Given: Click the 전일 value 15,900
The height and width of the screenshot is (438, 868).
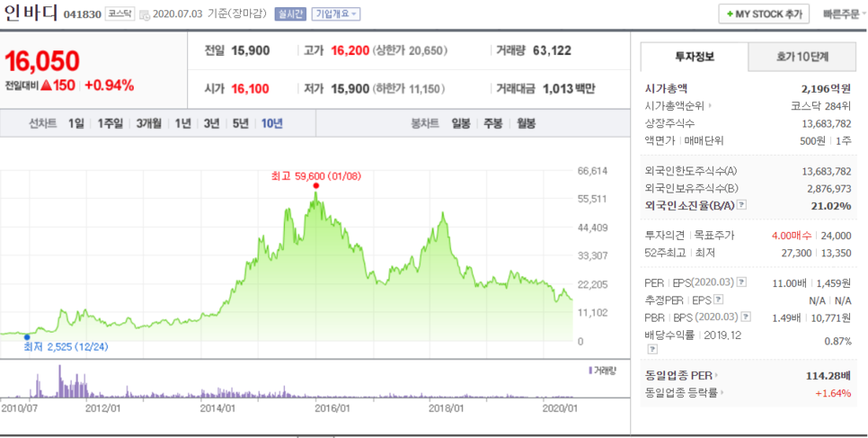Looking at the screenshot, I should click(x=250, y=50).
